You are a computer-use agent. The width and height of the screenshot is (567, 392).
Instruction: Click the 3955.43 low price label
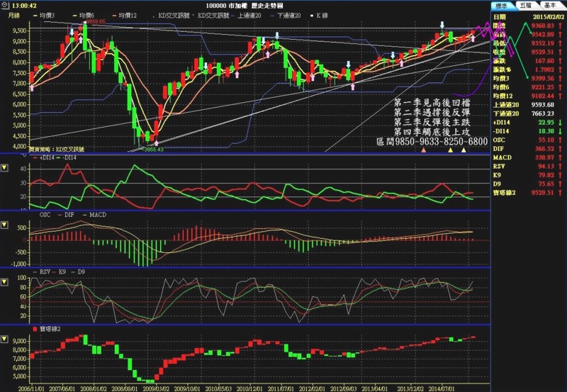click(x=154, y=149)
